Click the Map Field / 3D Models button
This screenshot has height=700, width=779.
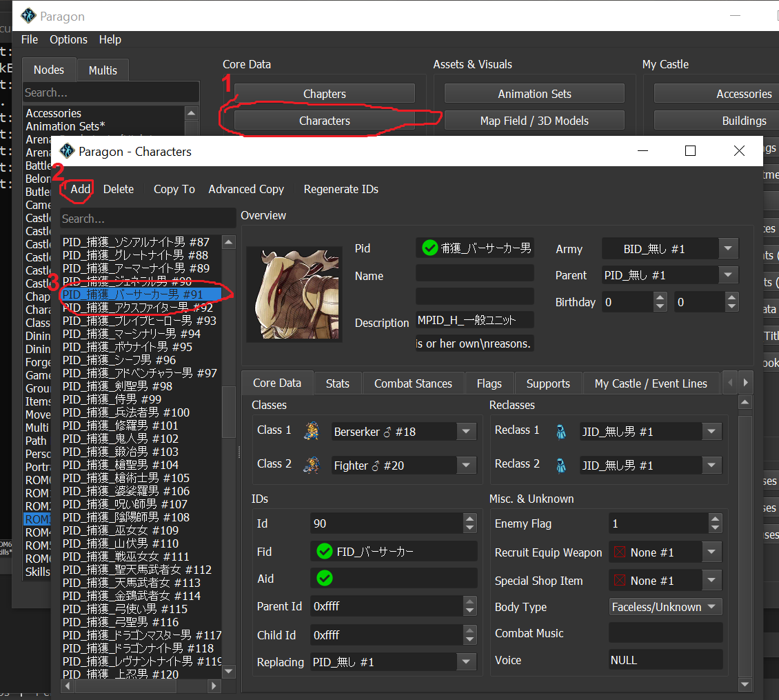click(534, 120)
